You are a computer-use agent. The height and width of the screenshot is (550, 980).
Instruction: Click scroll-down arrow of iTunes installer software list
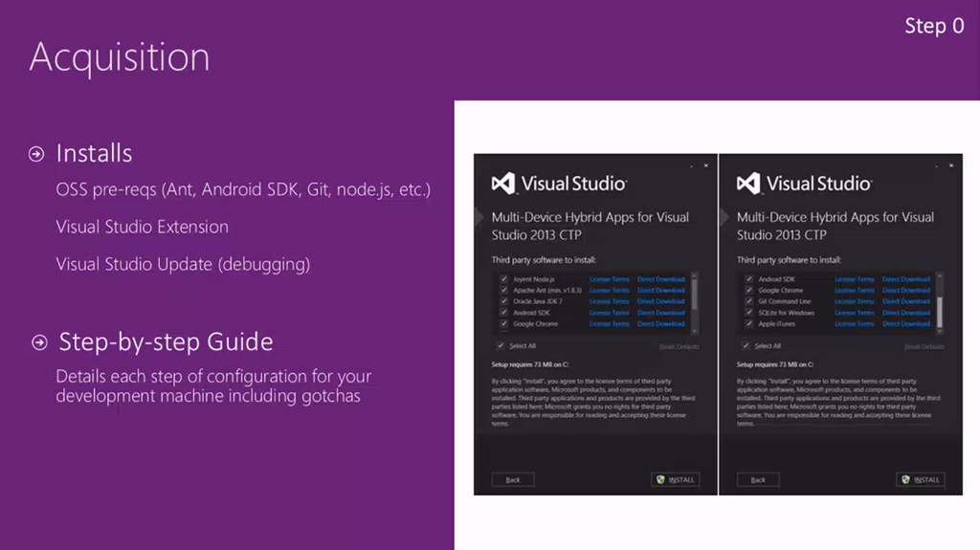[940, 332]
